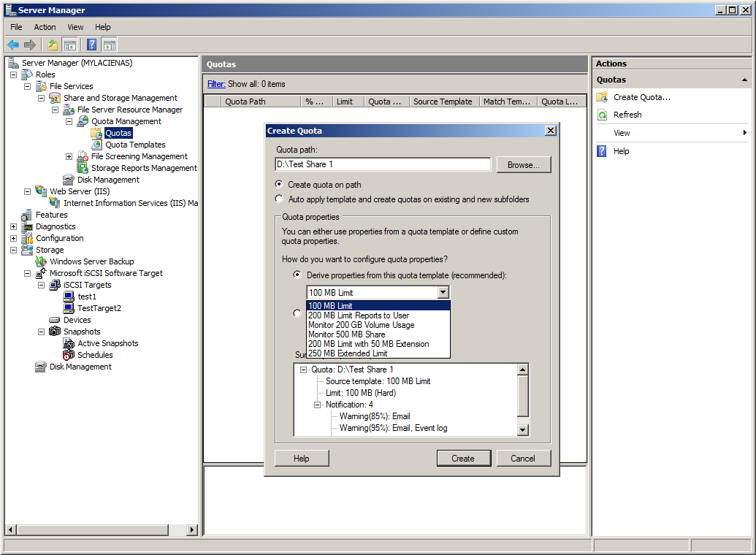Click the Microsoft iSCSI Software Target icon
Viewport: 756px width, 555px height.
pyautogui.click(x=42, y=273)
